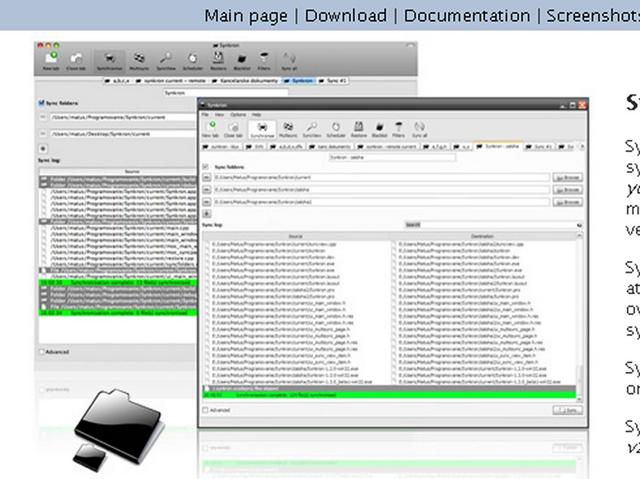Toggle Sync folders checkbox in back Mac window
640x479 pixels.
point(41,103)
